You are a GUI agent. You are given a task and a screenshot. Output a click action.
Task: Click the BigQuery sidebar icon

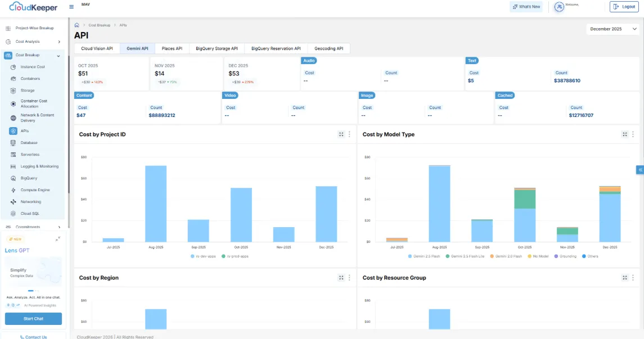[13, 179]
